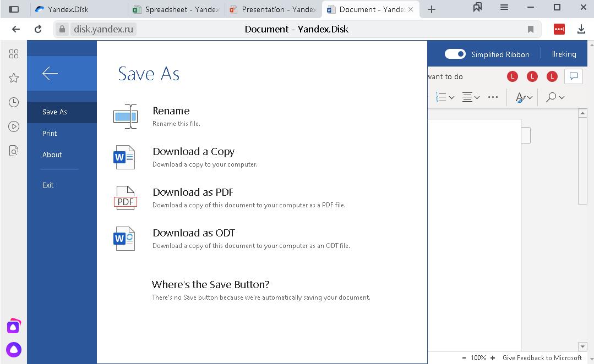Click the Download as ODT icon
The image size is (594, 364).
coord(124,239)
